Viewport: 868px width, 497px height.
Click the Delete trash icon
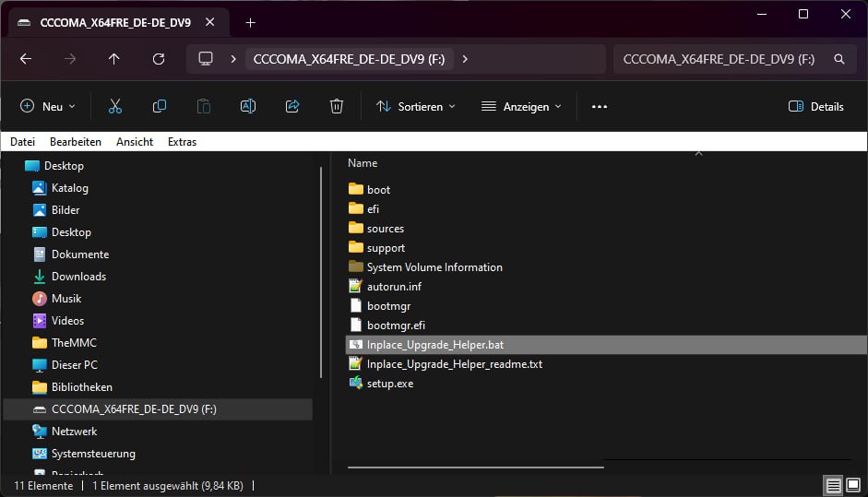click(x=337, y=106)
